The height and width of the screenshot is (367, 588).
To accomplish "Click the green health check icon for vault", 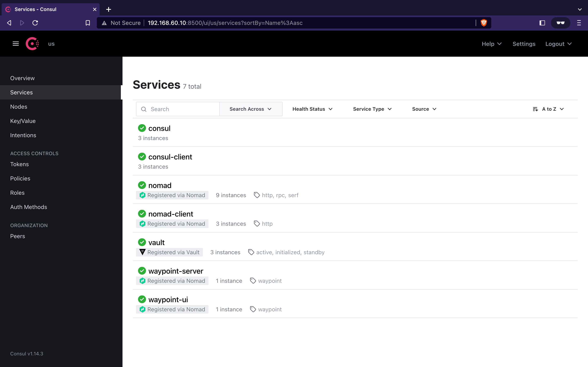I will (141, 242).
